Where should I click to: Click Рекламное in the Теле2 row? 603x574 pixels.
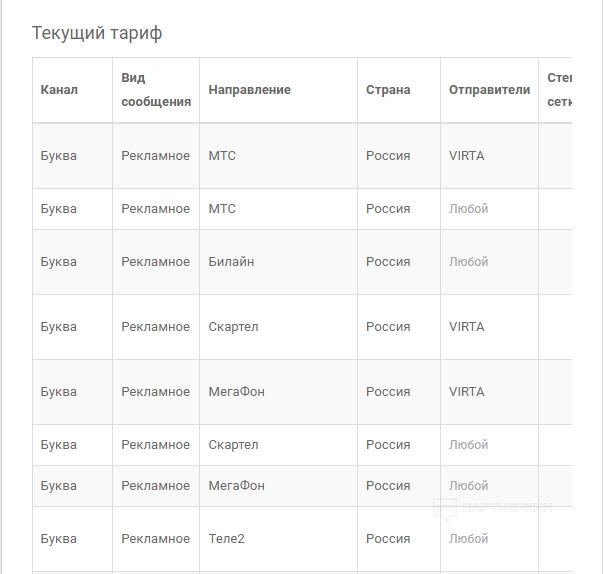[x=155, y=539]
